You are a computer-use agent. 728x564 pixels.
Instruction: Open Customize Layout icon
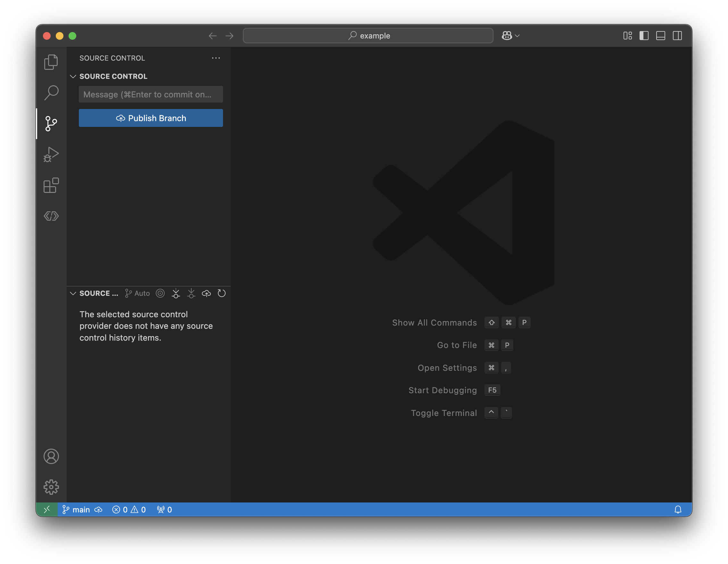coord(628,36)
